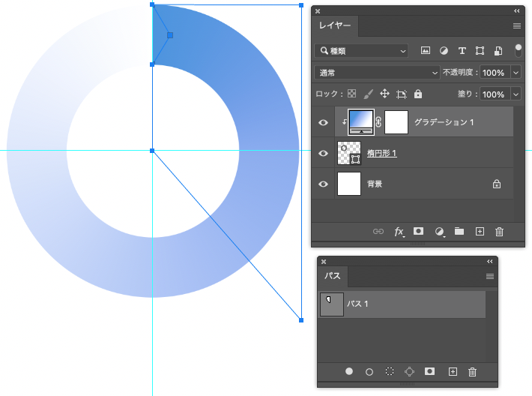Hide the 楕円形 1 layer
This screenshot has width=532, height=396.
click(323, 153)
